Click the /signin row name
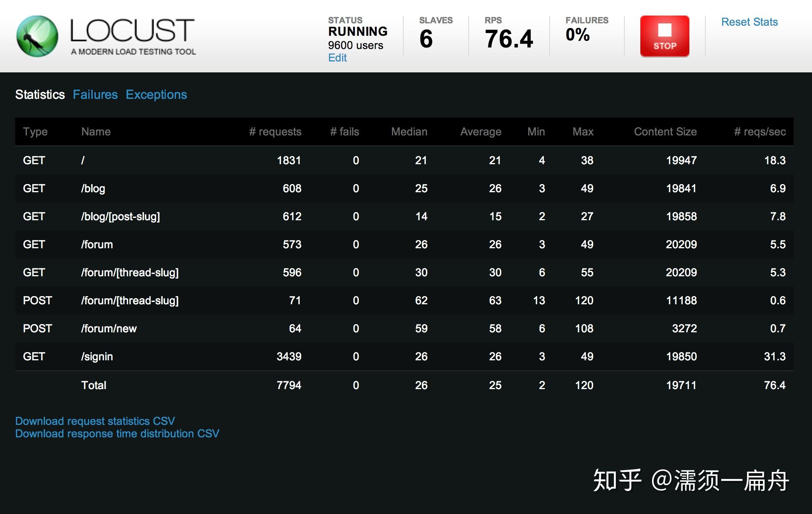 coord(97,356)
